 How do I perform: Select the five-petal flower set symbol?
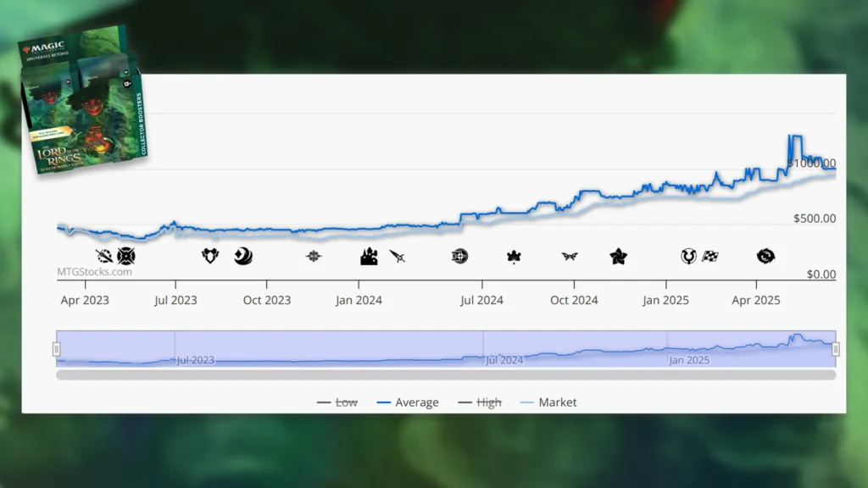tap(619, 256)
